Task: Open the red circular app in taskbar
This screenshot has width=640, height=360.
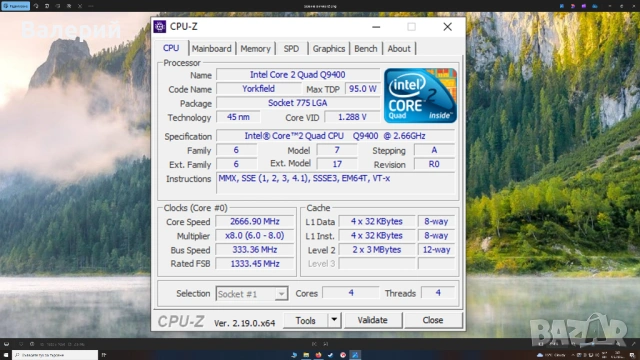Action: pos(343,355)
